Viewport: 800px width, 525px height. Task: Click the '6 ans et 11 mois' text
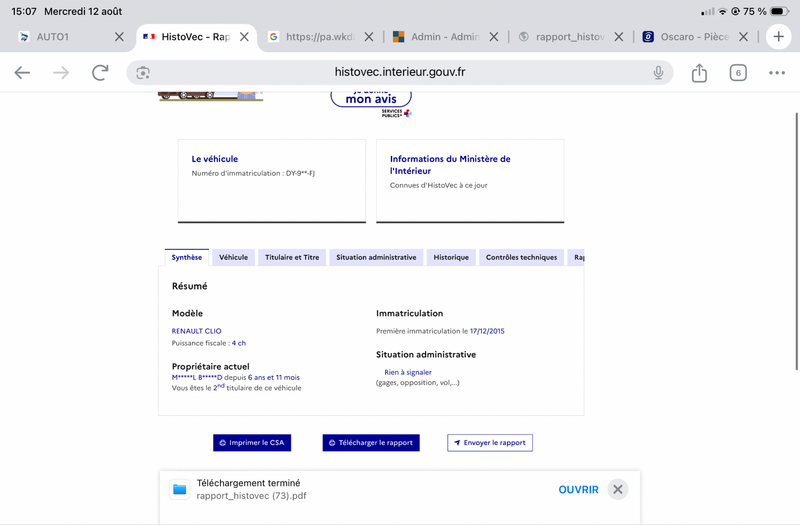click(x=273, y=378)
